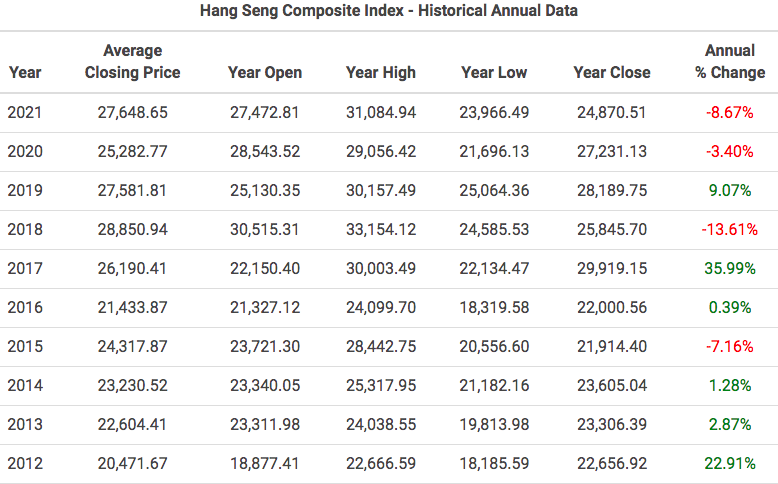Select the 2014 year cell
This screenshot has height=484, width=778.
[x=25, y=385]
